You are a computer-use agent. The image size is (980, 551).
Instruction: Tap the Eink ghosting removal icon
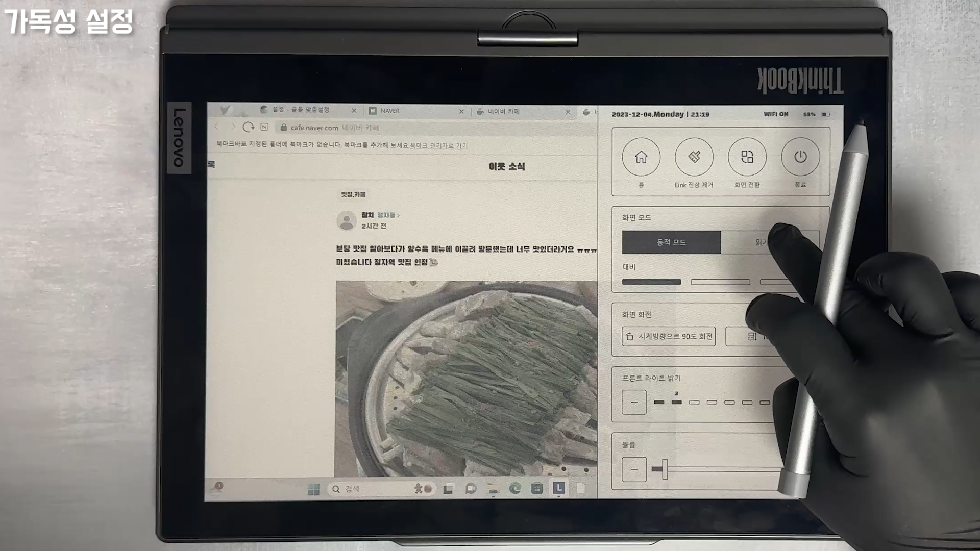(x=694, y=157)
